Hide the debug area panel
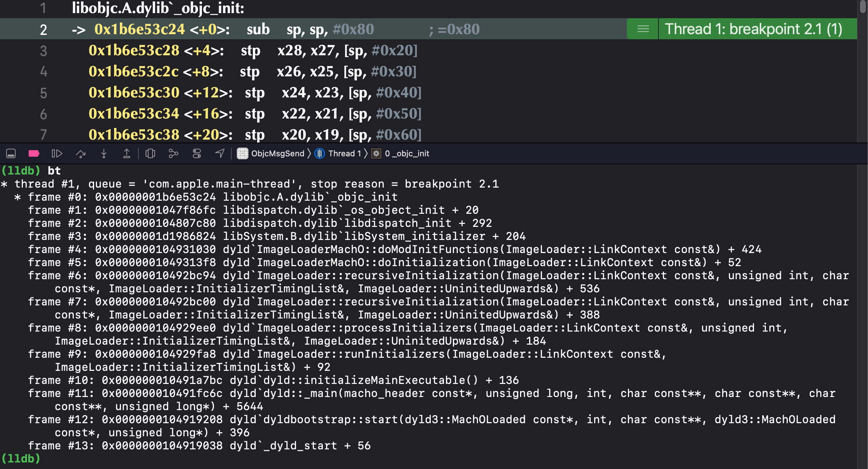Image resolution: width=868 pixels, height=469 pixels. (11, 153)
